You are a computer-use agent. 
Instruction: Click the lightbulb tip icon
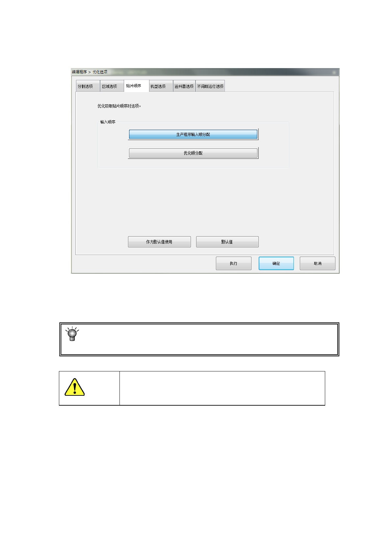click(72, 334)
